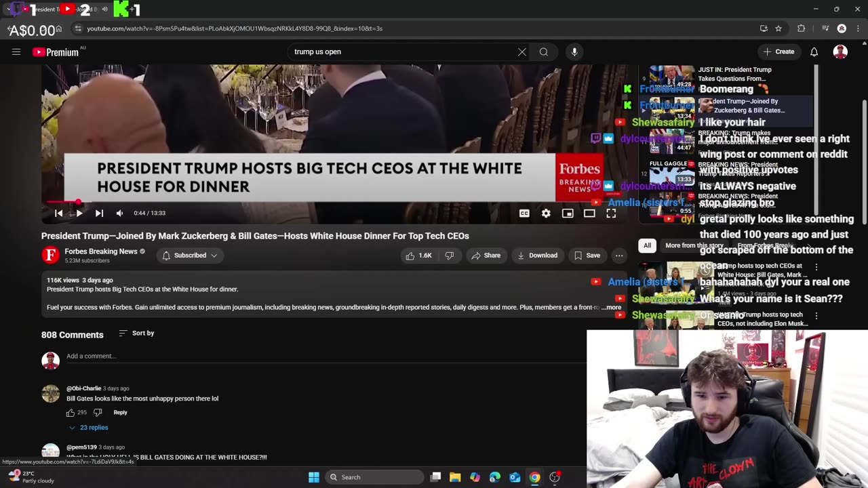Toggle closed captions on the player
The height and width of the screenshot is (488, 868).
tap(524, 213)
